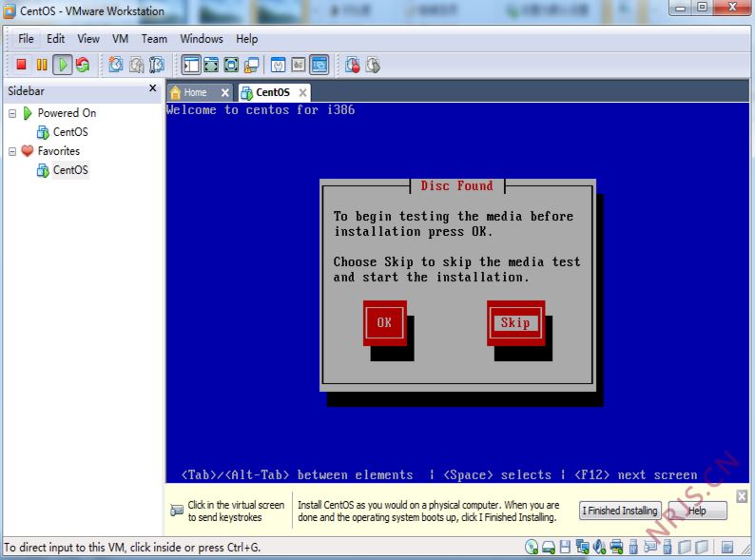Open the Help menu
Screen dimensions: 755x560
click(246, 39)
